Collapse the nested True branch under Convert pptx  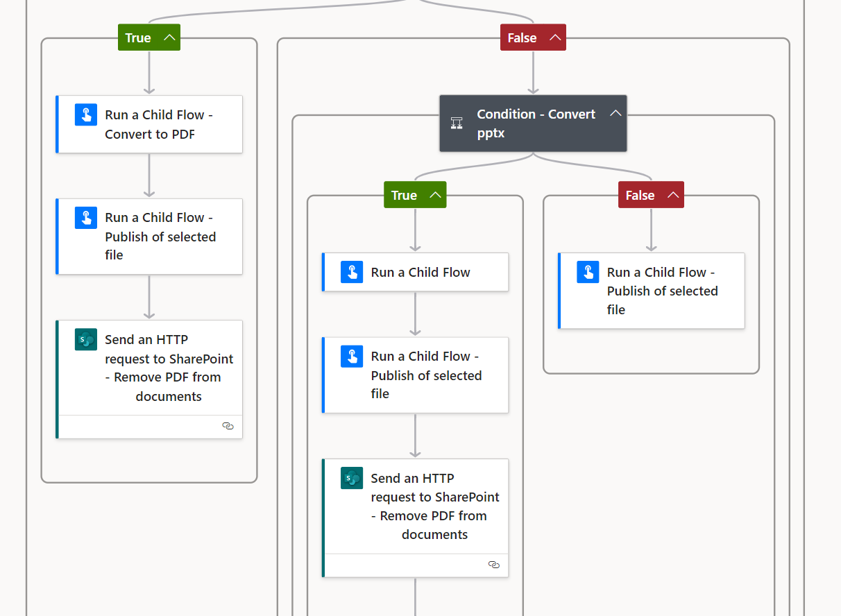coord(435,195)
